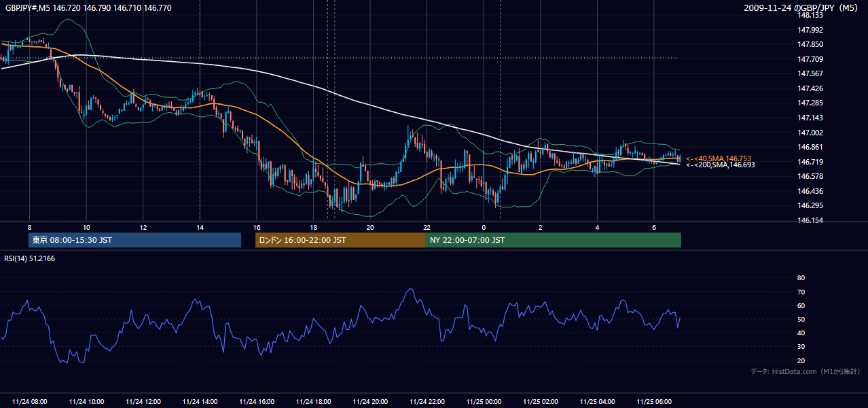Click the 11/24 22:00 time label
This screenshot has height=408, width=868.
427,401
